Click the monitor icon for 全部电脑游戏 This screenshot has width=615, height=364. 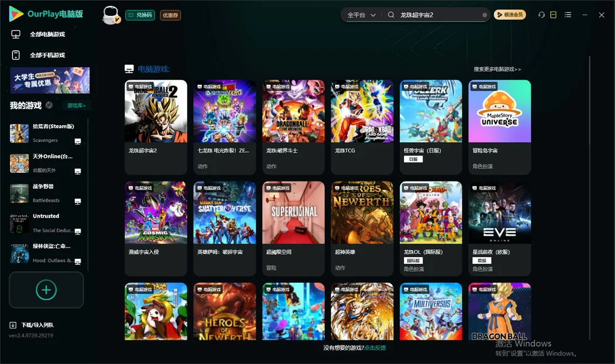pyautogui.click(x=16, y=34)
